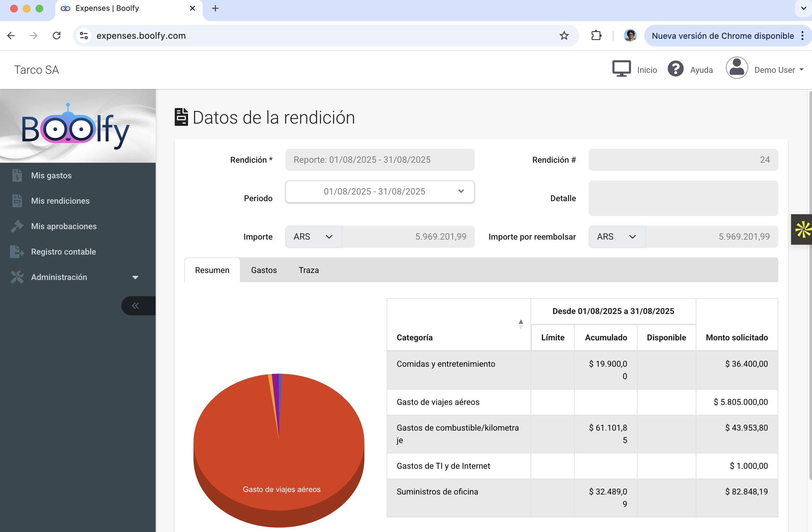
Task: Click the Nueva versión de Chrome disponible button
Action: (x=722, y=36)
